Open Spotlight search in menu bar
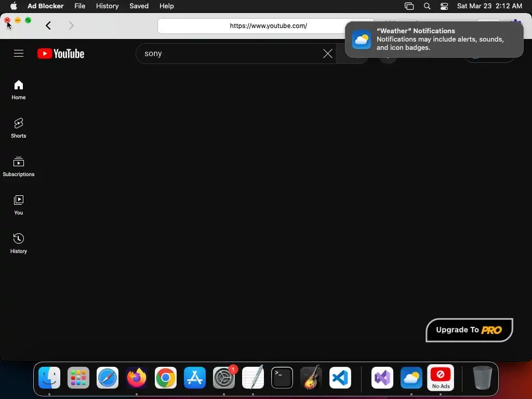This screenshot has width=532, height=399. tap(427, 6)
